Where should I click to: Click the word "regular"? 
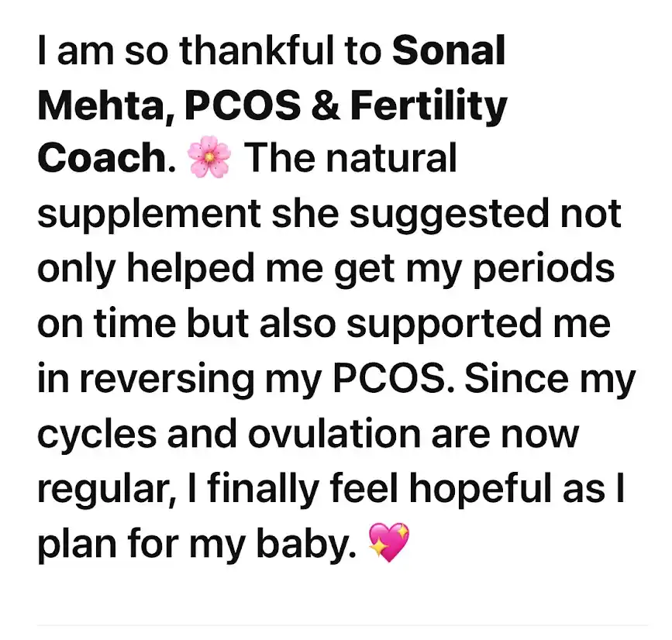pyautogui.click(x=95, y=487)
